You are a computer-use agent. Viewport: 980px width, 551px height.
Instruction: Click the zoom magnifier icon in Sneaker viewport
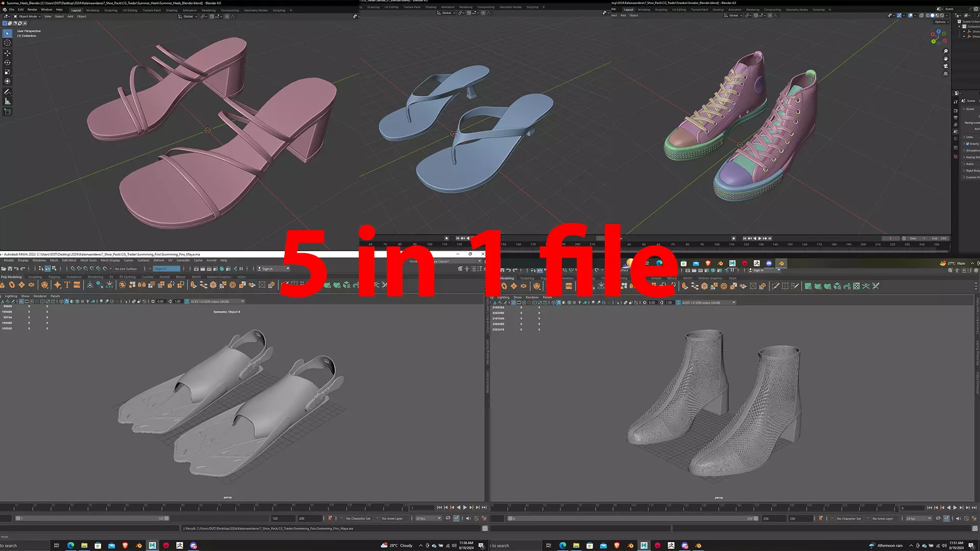945,52
